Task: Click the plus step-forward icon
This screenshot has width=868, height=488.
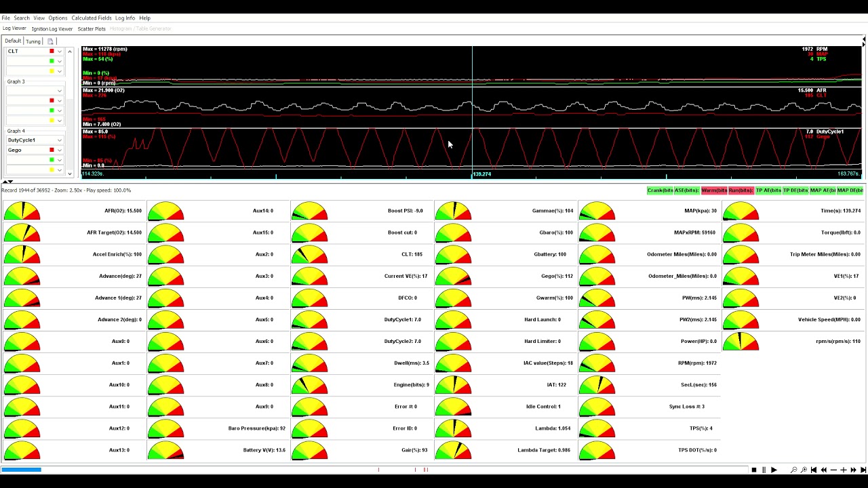Action: click(843, 470)
